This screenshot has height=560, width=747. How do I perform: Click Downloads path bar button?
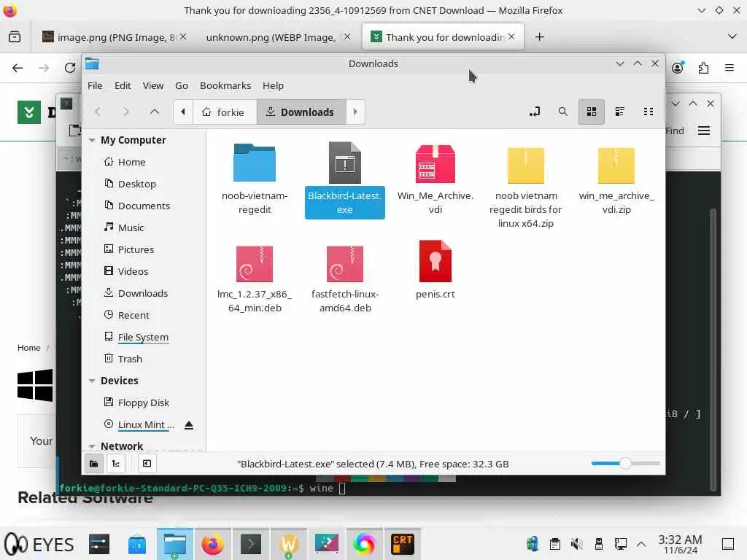click(301, 112)
